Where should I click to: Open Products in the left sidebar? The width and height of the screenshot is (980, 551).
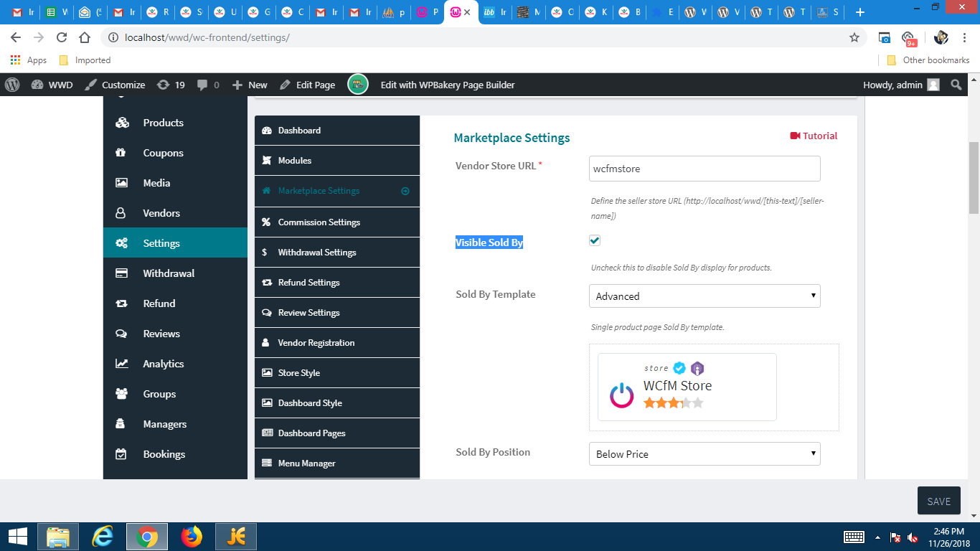point(175,123)
